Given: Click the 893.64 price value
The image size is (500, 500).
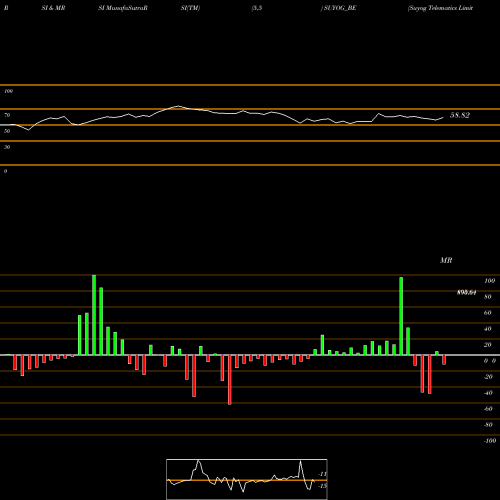Looking at the screenshot, I should click(466, 293).
